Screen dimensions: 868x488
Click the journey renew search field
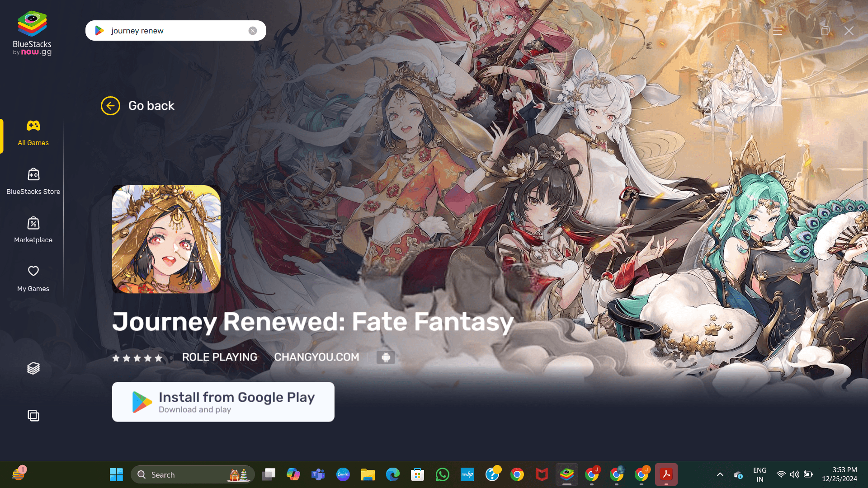(175, 31)
